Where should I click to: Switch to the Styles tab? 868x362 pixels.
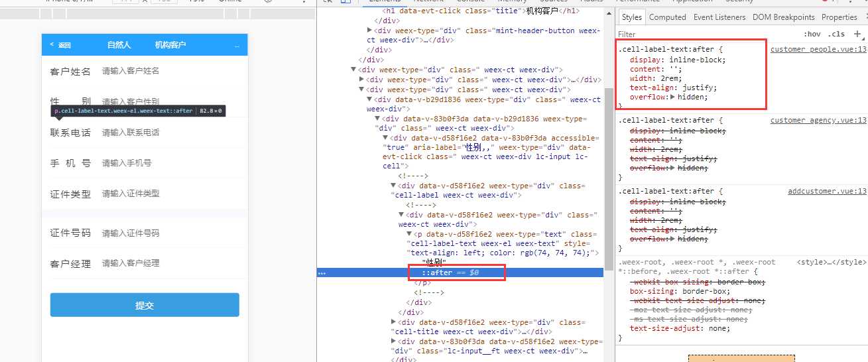632,17
